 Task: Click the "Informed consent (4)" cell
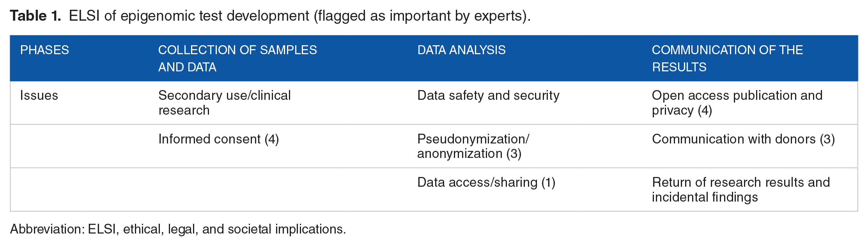(x=218, y=139)
